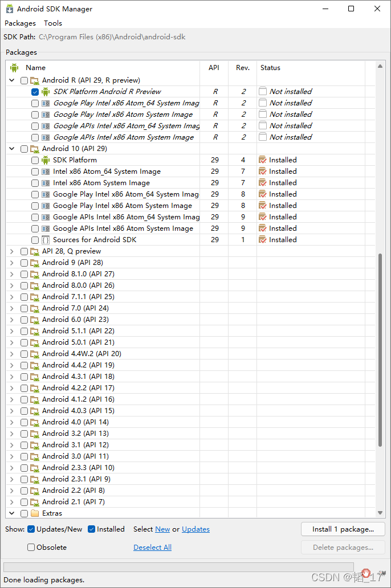Expand the API 28, Q preview group

tap(13, 251)
